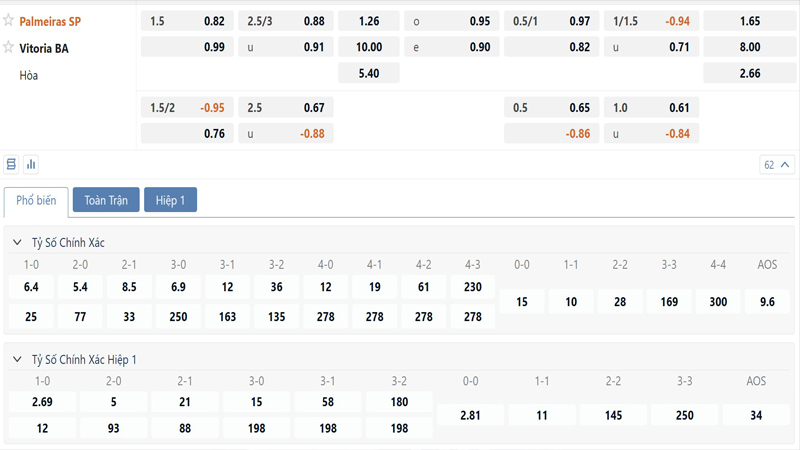Screen dimensions: 800x450
Task: Choose the Vitoria BA win odds 10.00
Action: pyautogui.click(x=368, y=47)
